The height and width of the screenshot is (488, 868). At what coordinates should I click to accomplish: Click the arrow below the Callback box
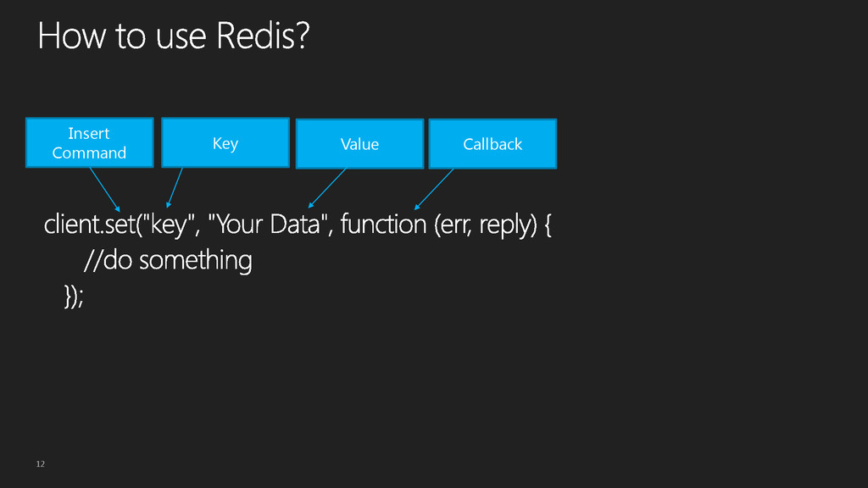pyautogui.click(x=434, y=189)
